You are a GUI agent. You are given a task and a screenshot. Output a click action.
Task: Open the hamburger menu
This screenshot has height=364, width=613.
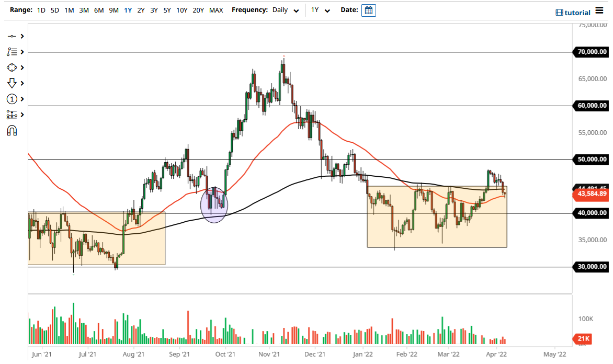pyautogui.click(x=600, y=10)
